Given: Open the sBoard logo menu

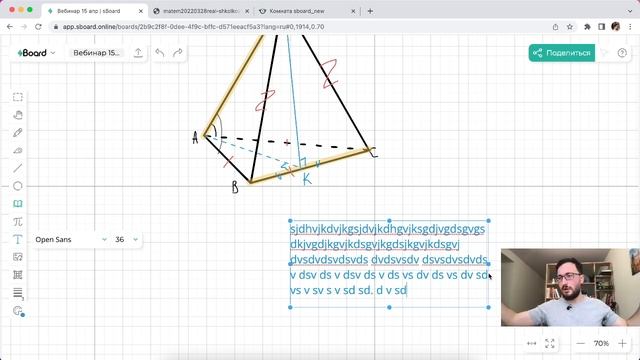Looking at the screenshot, I should click(x=36, y=53).
